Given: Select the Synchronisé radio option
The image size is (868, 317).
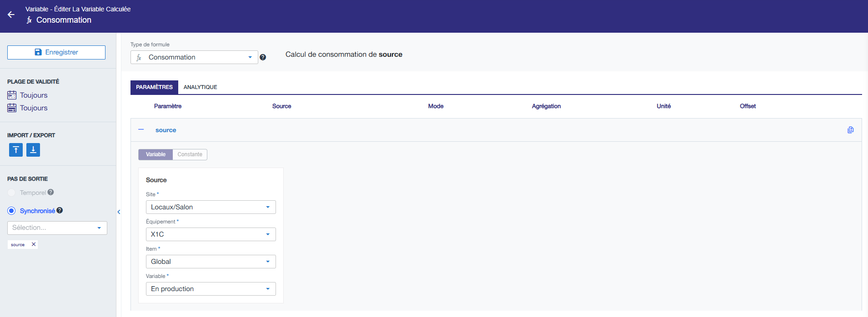Looking at the screenshot, I should click(11, 211).
